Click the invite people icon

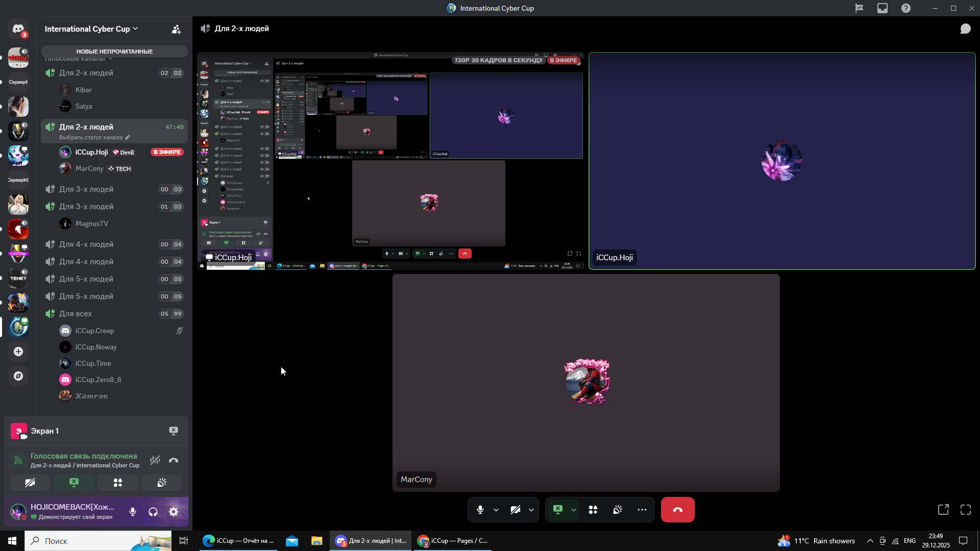coord(176,29)
